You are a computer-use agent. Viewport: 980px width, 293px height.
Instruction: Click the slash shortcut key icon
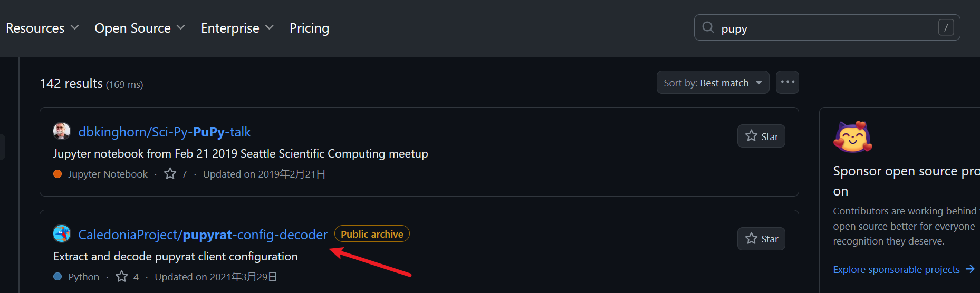[946, 27]
